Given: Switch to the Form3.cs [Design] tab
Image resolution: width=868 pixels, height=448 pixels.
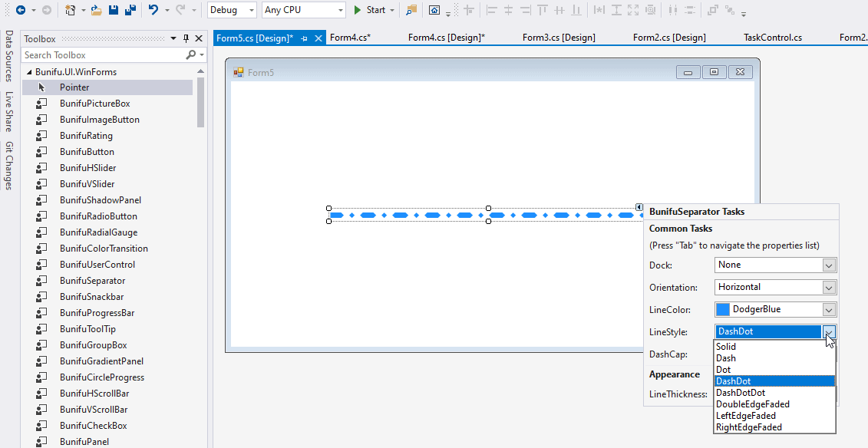Looking at the screenshot, I should [559, 38].
